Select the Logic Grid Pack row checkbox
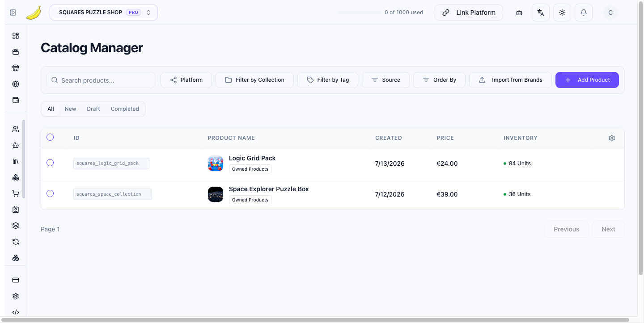Screen dimensions: 644x323 point(50,163)
